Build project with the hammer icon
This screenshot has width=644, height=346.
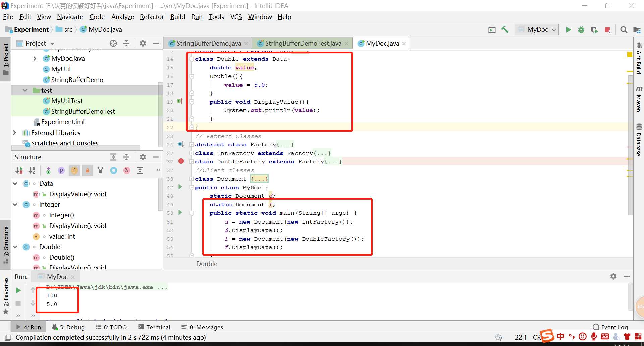click(505, 30)
